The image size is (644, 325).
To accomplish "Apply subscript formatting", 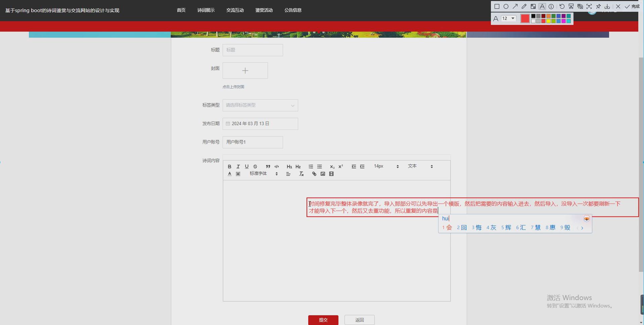I will click(332, 167).
